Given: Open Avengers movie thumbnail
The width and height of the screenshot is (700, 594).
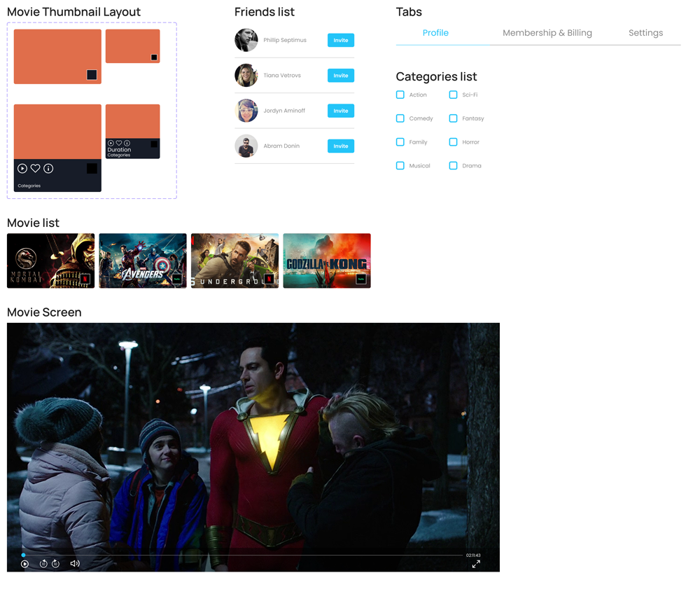Looking at the screenshot, I should 143,261.
